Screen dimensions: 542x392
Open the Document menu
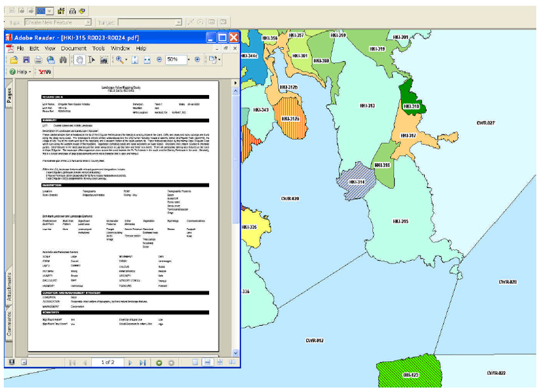coord(73,49)
